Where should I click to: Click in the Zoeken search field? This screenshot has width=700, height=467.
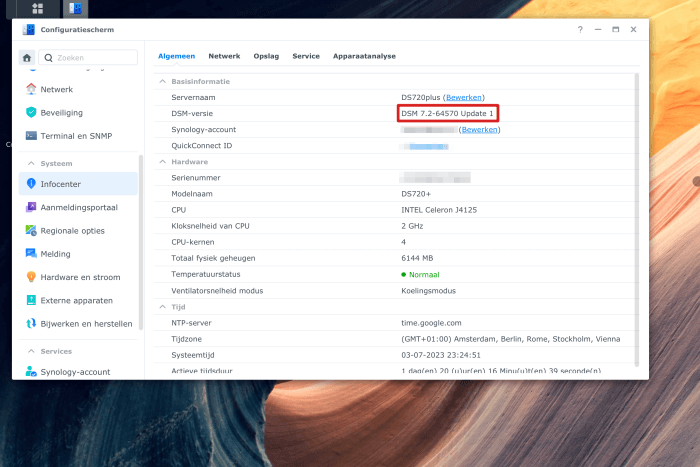click(88, 58)
